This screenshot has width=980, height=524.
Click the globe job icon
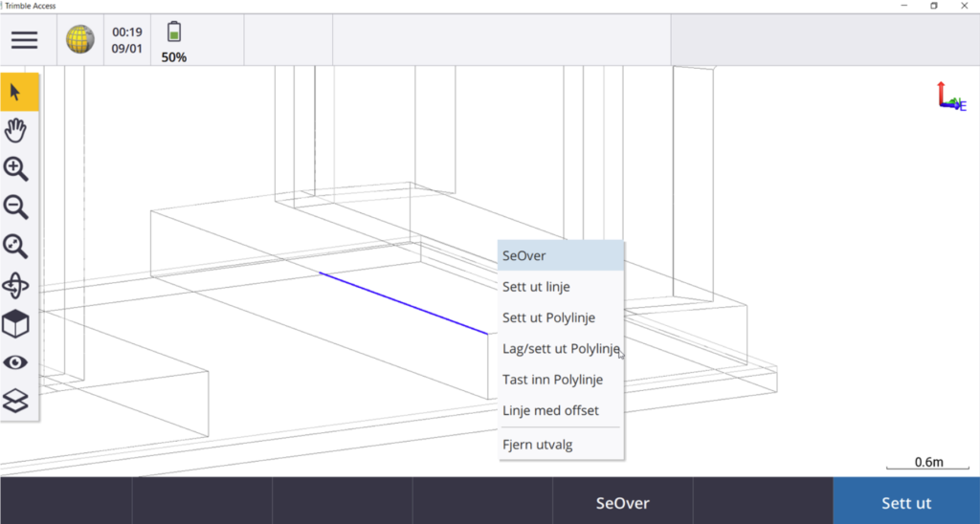79,39
